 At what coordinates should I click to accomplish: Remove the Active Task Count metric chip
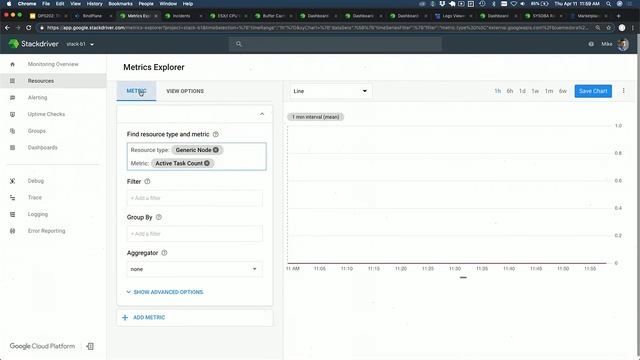(207, 163)
